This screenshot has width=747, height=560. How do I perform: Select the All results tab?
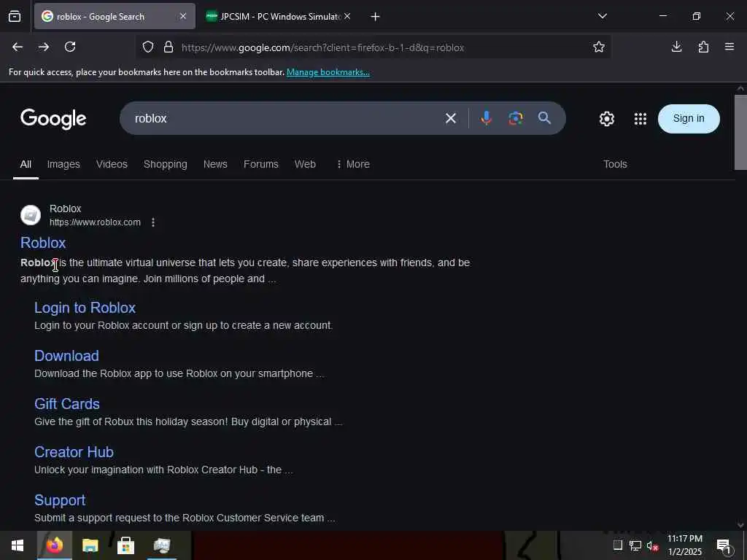click(x=26, y=164)
